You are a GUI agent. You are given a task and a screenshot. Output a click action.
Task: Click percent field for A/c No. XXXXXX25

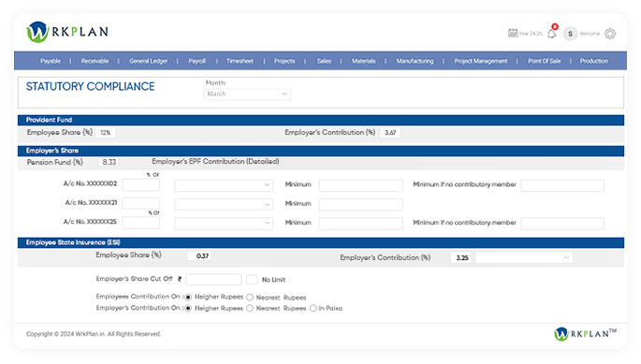coord(140,223)
